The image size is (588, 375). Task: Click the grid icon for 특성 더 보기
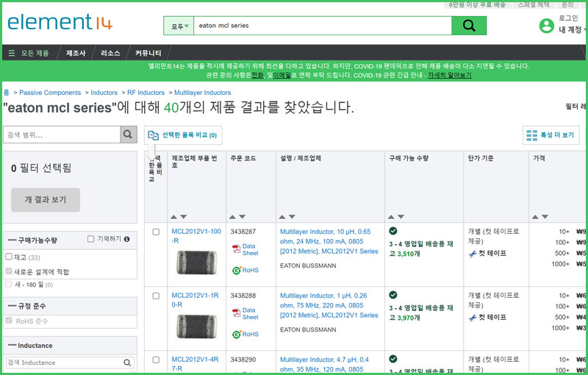531,135
